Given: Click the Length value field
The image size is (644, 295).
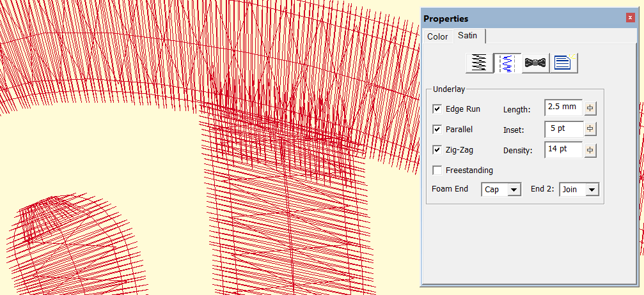Looking at the screenshot, I should tap(563, 108).
